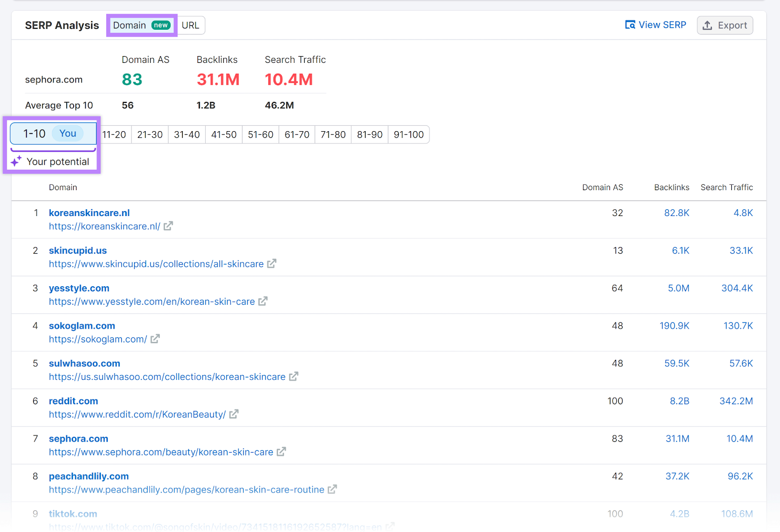Open tiktok.com domain link
The width and height of the screenshot is (780, 532).
(73, 514)
